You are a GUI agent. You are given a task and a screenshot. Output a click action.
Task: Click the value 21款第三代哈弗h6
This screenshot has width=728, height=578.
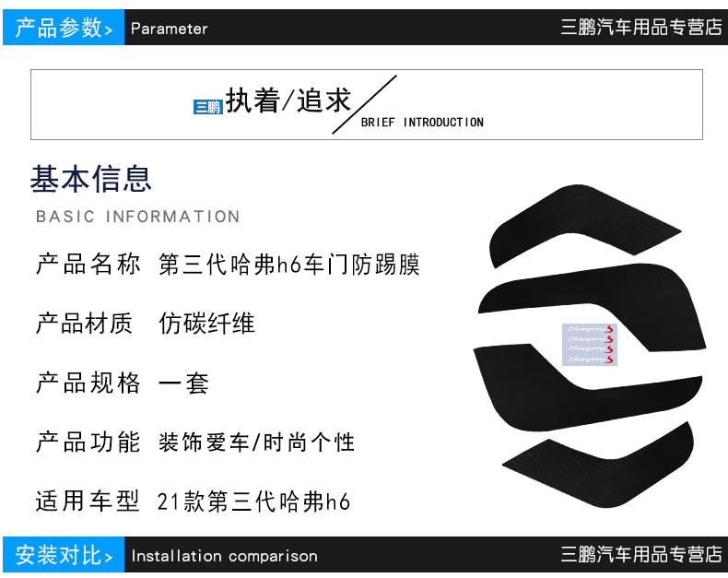point(253,501)
